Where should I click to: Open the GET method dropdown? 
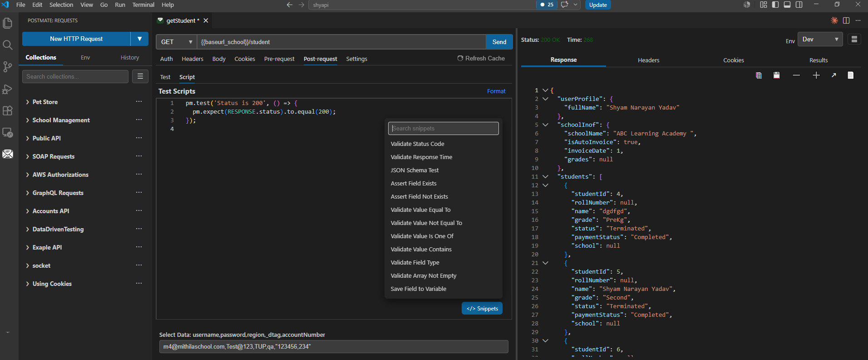coord(177,42)
